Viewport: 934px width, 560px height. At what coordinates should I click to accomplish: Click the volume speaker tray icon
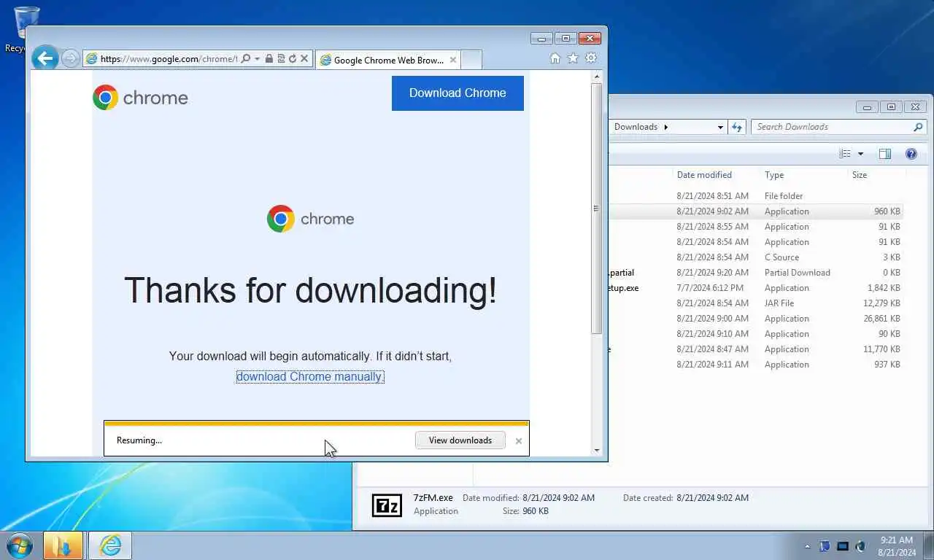click(860, 546)
